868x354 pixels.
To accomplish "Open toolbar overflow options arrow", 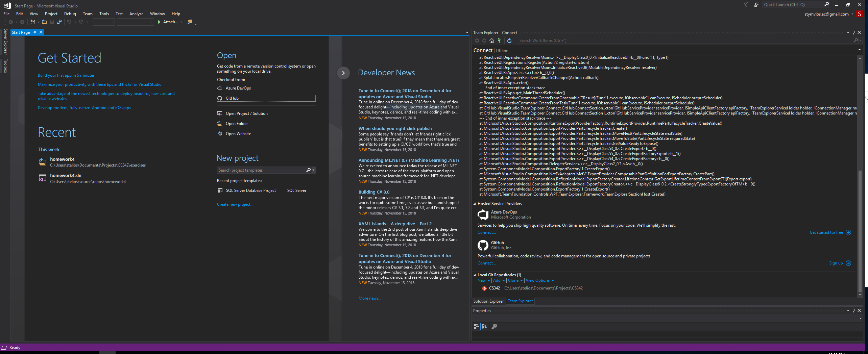I will coord(196,23).
